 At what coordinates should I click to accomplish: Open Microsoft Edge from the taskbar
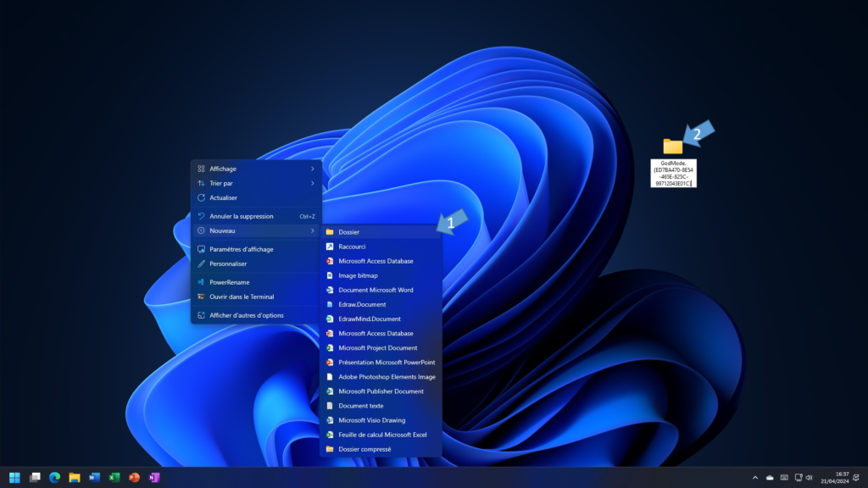tap(54, 478)
